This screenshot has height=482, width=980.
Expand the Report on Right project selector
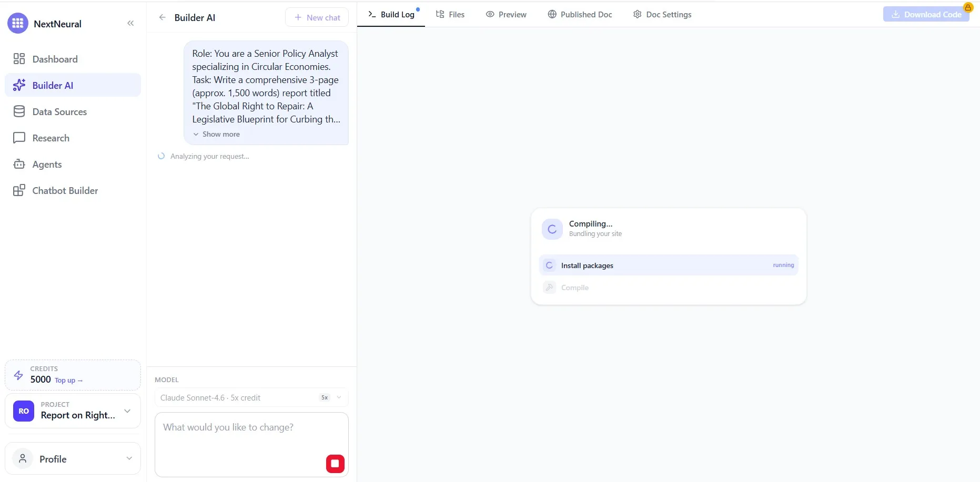[73, 411]
